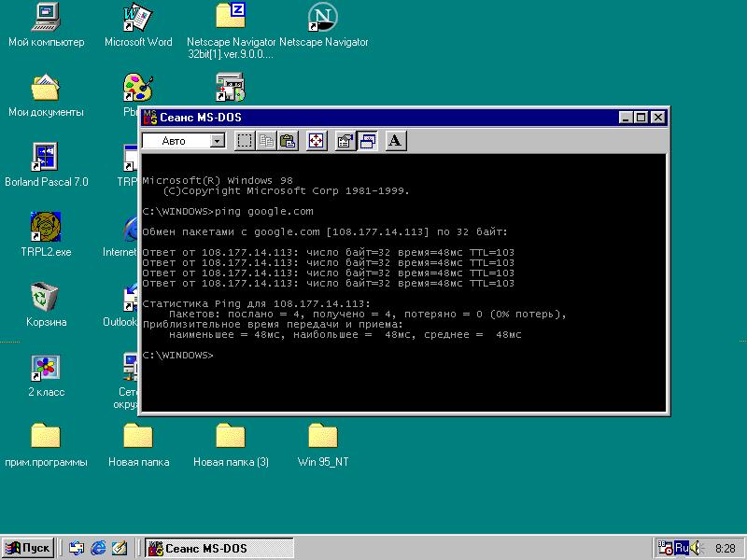Click the Paste icon to insert clipboard text
This screenshot has height=560, width=747.
(x=289, y=140)
